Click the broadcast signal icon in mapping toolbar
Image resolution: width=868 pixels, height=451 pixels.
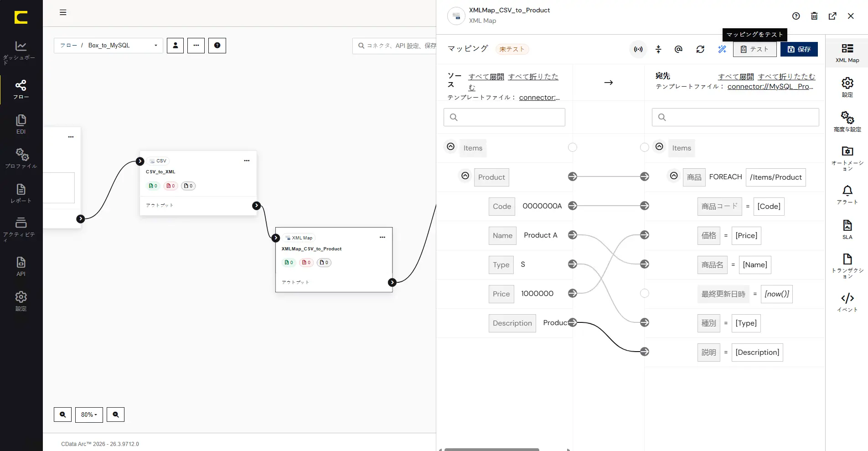pos(638,49)
